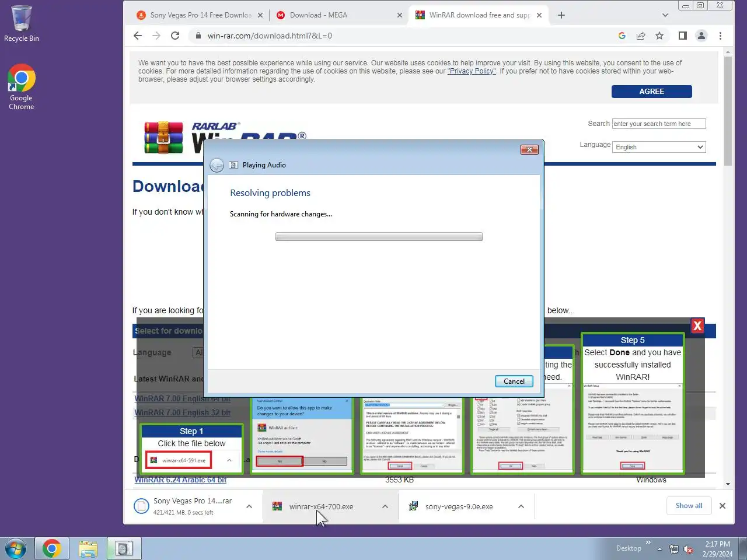This screenshot has height=560, width=747.
Task: Expand options for winrar-x64-700.exe
Action: (x=385, y=506)
